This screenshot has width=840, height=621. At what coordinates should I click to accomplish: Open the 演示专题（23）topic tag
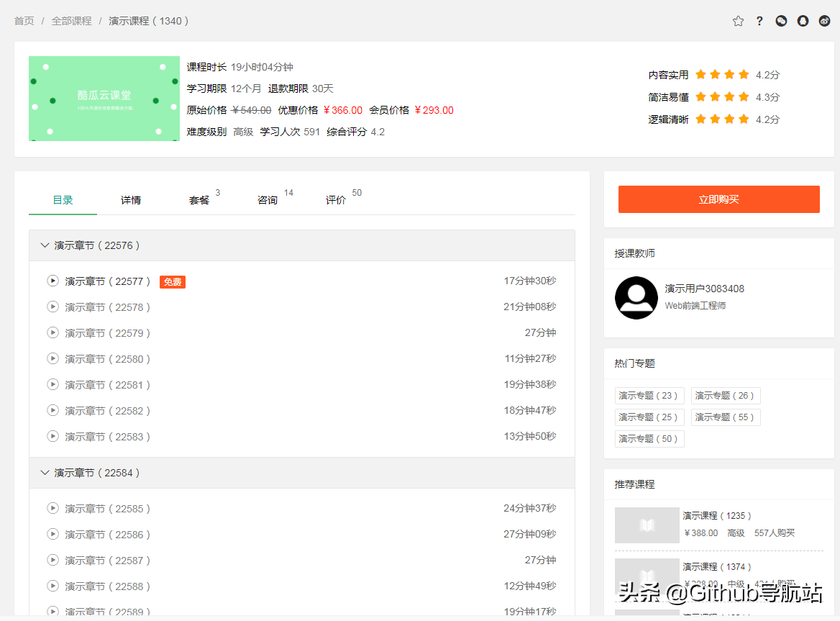[649, 395]
